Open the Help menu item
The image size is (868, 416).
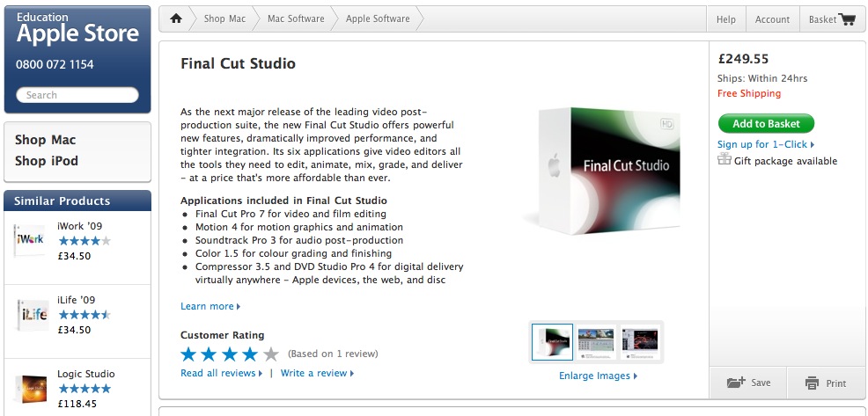click(x=725, y=19)
